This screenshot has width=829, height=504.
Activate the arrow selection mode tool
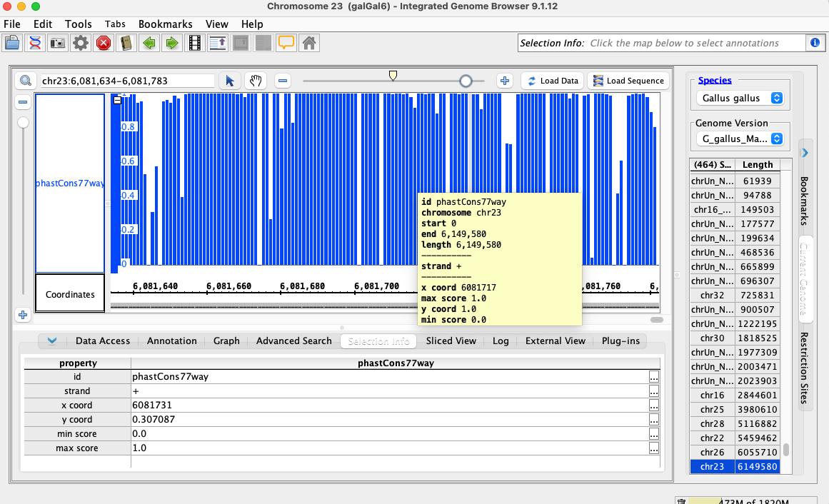coord(230,81)
